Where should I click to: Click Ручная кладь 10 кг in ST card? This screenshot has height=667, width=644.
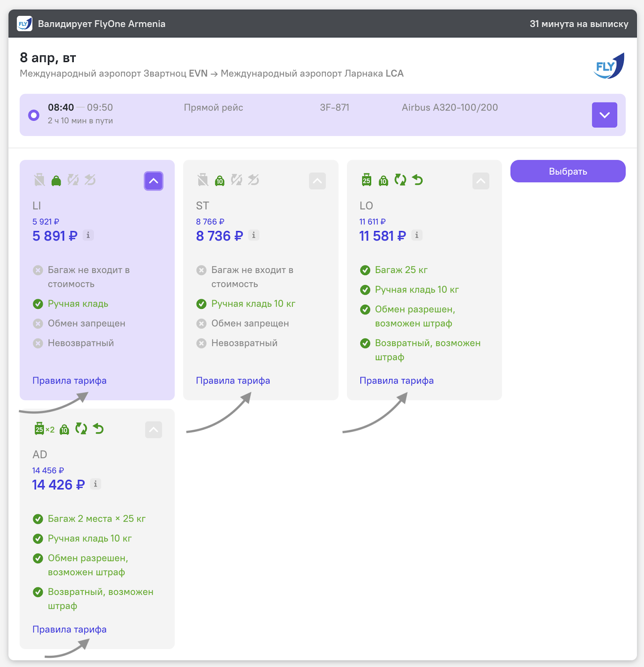[253, 304]
